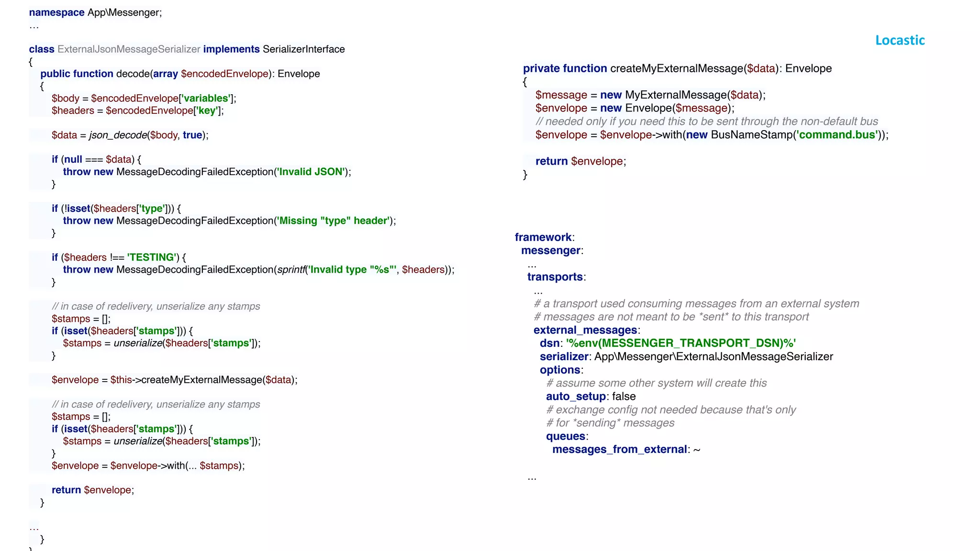
Task: Click the 'messages_from_external: ~' line
Action: (626, 450)
